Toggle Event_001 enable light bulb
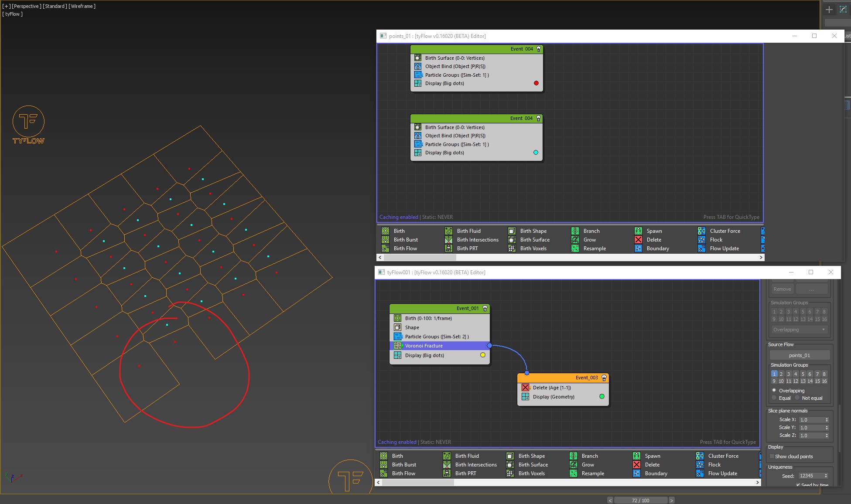Screen dimensions: 851x504 [x=485, y=308]
